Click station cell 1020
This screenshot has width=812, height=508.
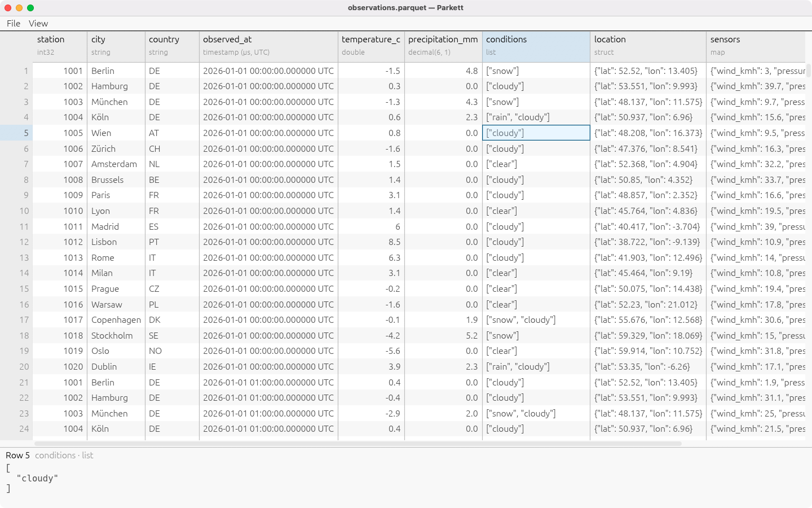point(60,367)
